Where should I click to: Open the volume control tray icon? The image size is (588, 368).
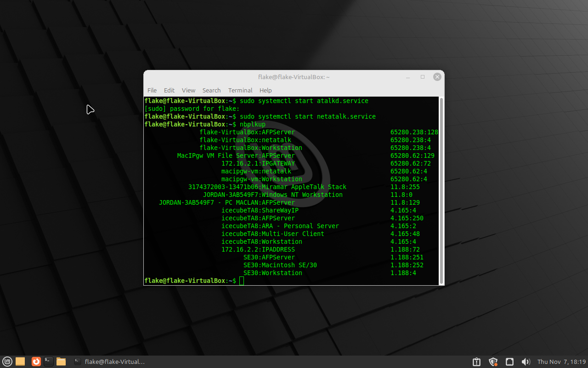pyautogui.click(x=526, y=362)
